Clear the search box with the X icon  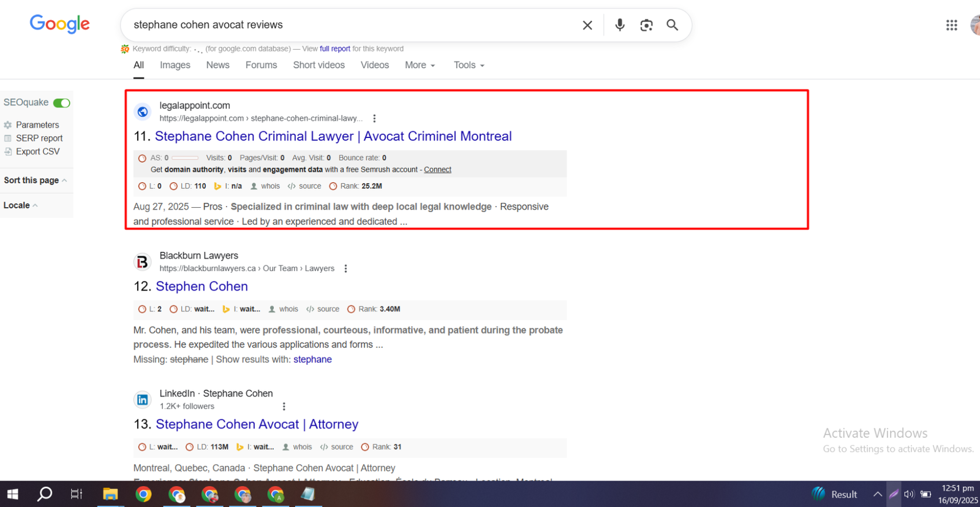[x=587, y=25]
